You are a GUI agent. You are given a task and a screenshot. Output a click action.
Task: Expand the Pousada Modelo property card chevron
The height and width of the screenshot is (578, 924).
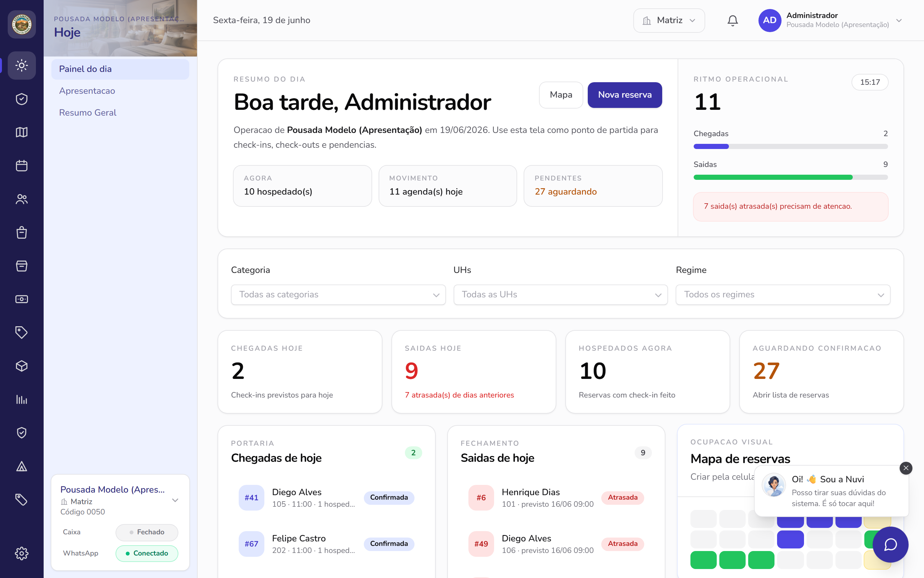pos(175,500)
